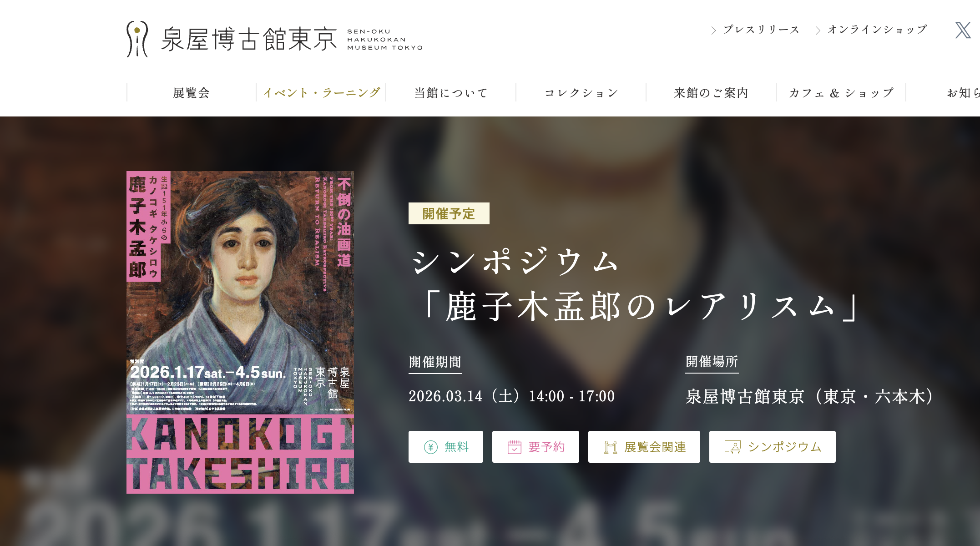Go to 来館のご案内 navigation item
Screen dimensions: 980x546
711,93
